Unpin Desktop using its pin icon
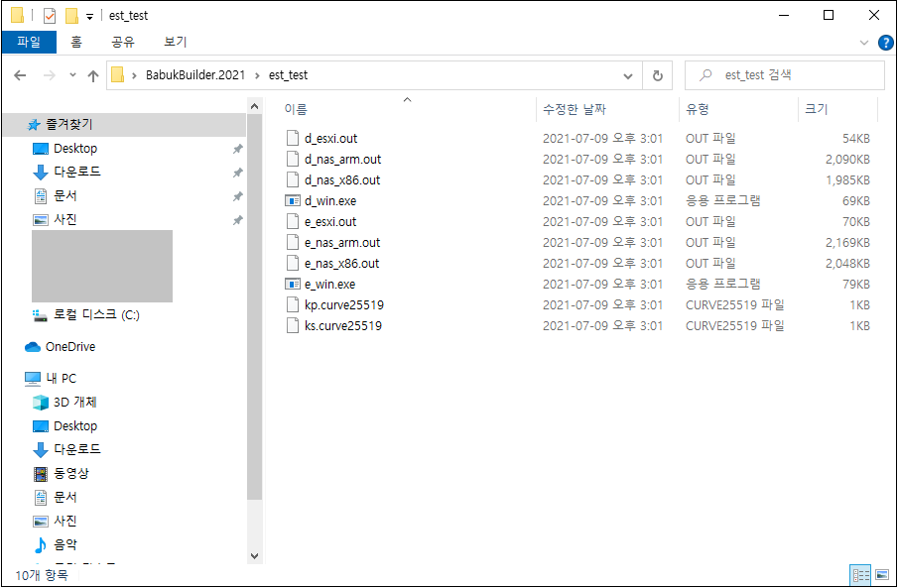898x588 pixels. point(237,149)
